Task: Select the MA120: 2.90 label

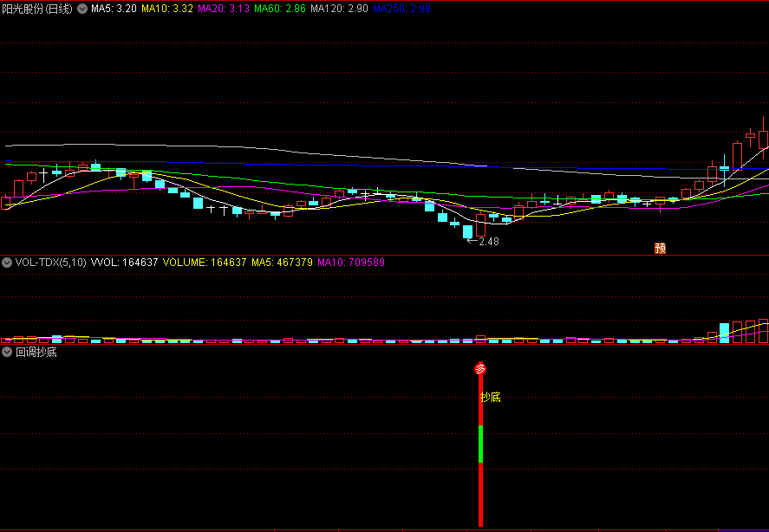Action: [340, 9]
